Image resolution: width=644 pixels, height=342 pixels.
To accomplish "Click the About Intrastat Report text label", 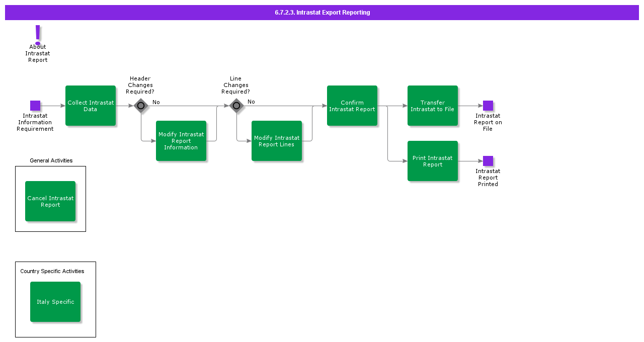I will pos(38,53).
